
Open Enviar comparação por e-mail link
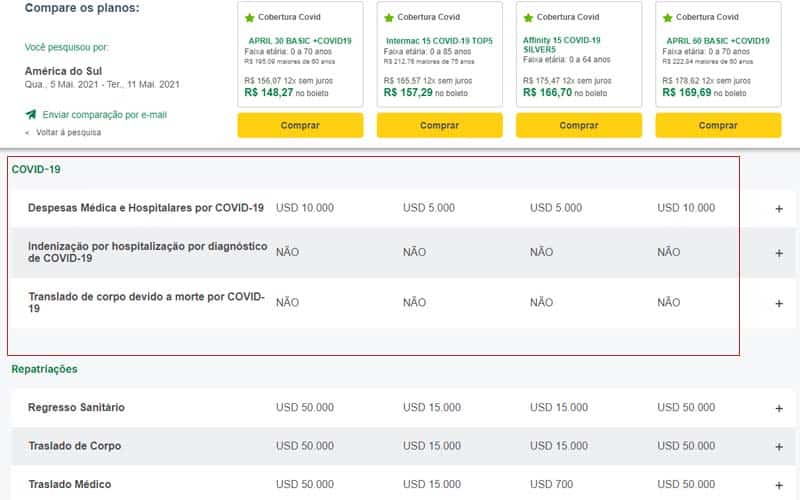(x=104, y=115)
